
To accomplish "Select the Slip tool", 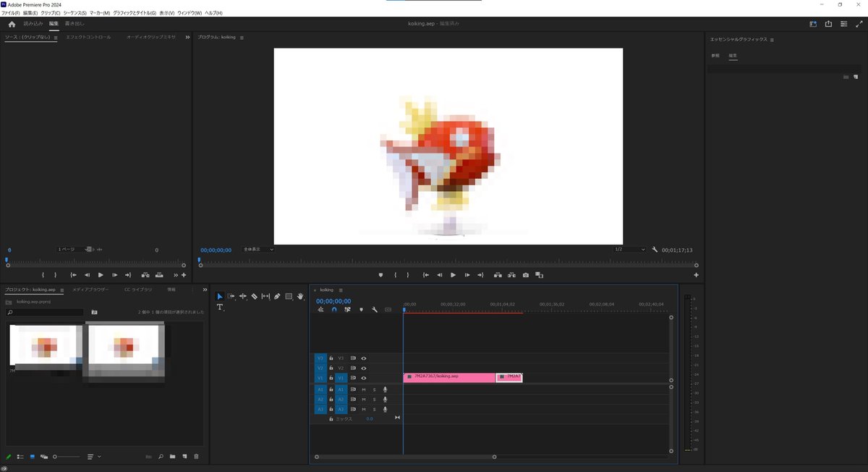I will (265, 296).
